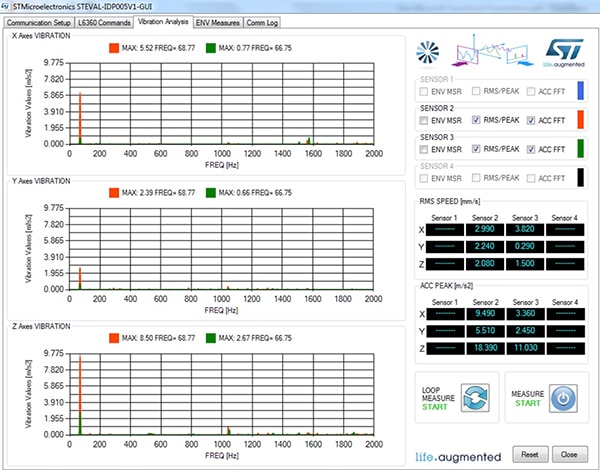600x470 pixels.
Task: Toggle ACC FFT checkbox for Sensor 3
Action: tap(530, 149)
